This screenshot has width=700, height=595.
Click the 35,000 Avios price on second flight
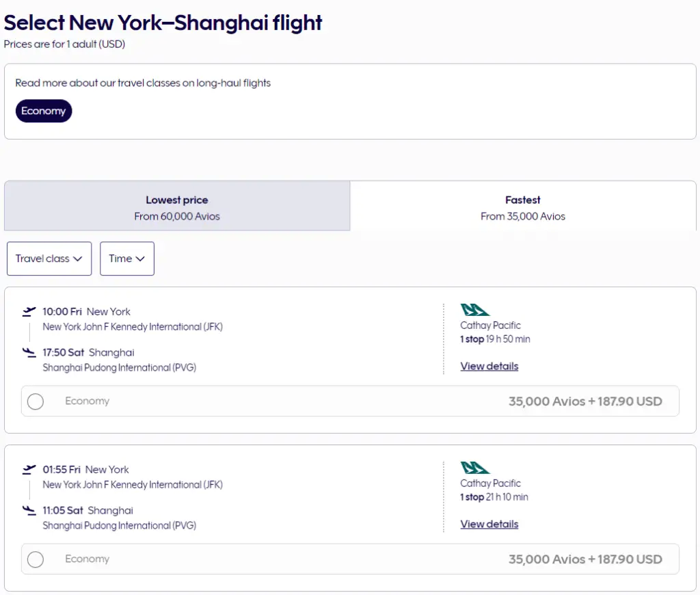(585, 559)
